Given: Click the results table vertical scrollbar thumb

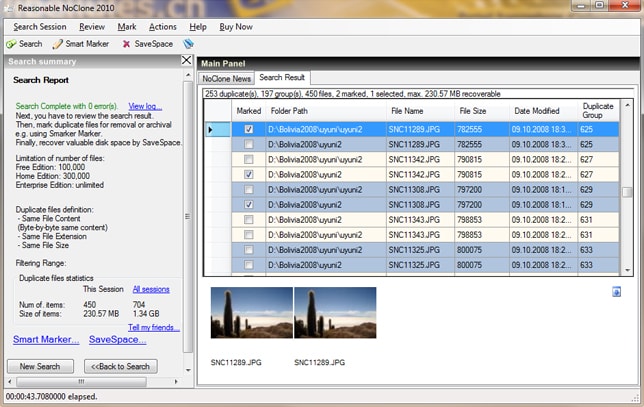Looking at the screenshot, I should (627, 192).
